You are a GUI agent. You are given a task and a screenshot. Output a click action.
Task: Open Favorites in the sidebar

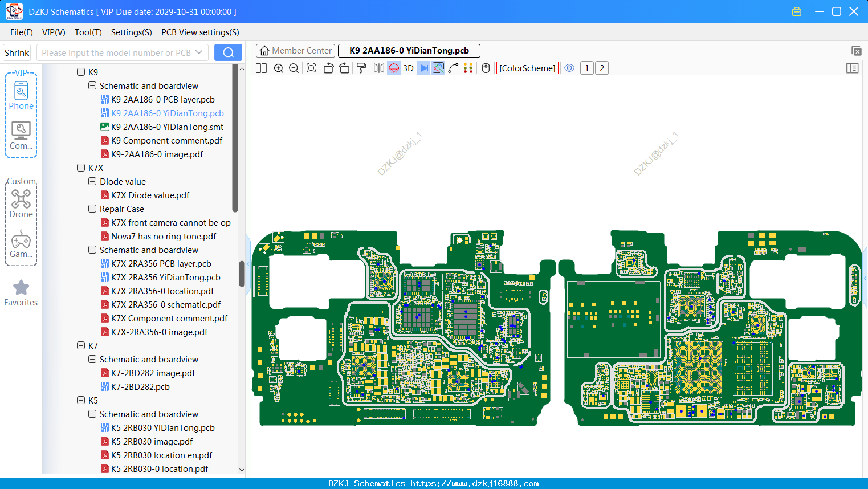click(21, 293)
